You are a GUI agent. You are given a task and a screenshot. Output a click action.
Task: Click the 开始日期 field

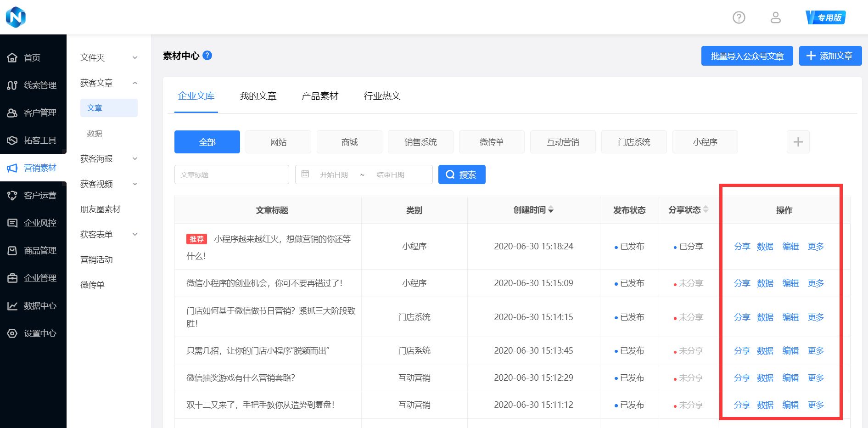click(334, 175)
